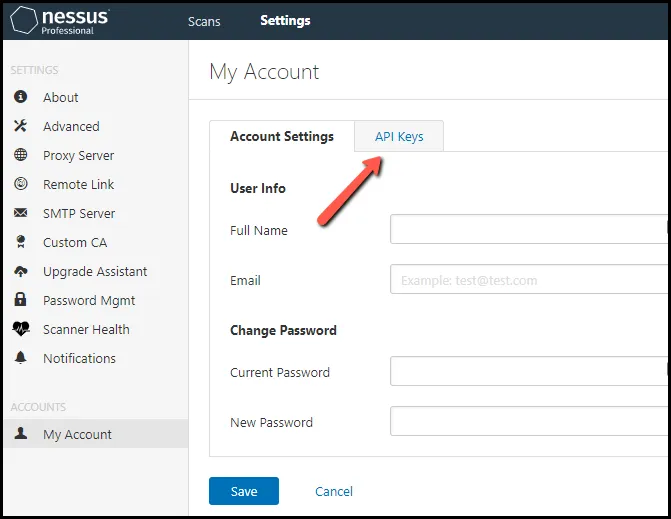Click the Proxy Server globe icon
The height and width of the screenshot is (519, 671).
[21, 155]
